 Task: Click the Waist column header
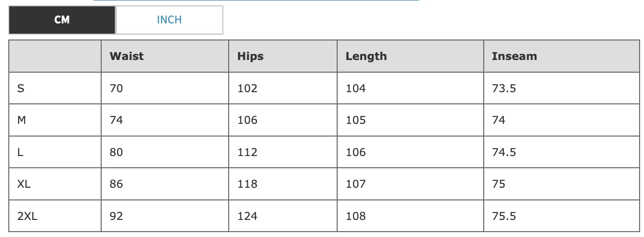tap(127, 56)
